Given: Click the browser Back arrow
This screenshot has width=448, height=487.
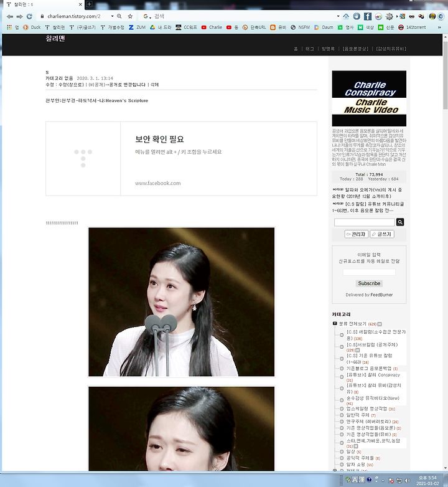Looking at the screenshot, I should (9, 16).
